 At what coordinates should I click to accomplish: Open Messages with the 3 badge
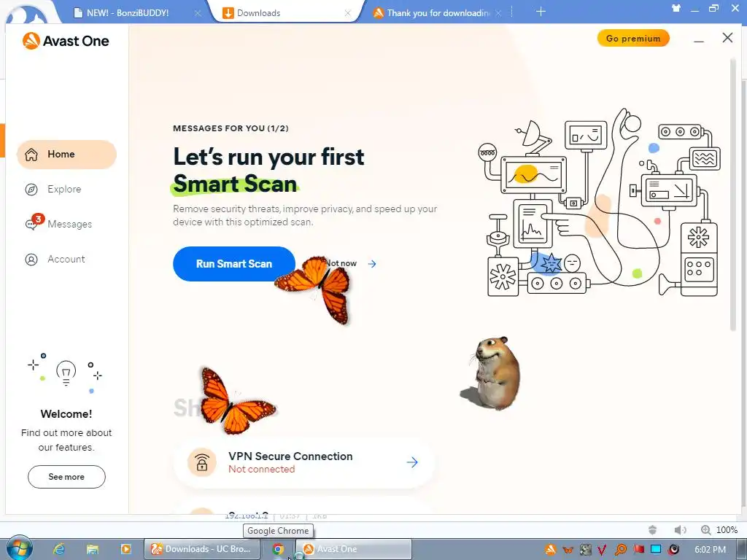58,223
